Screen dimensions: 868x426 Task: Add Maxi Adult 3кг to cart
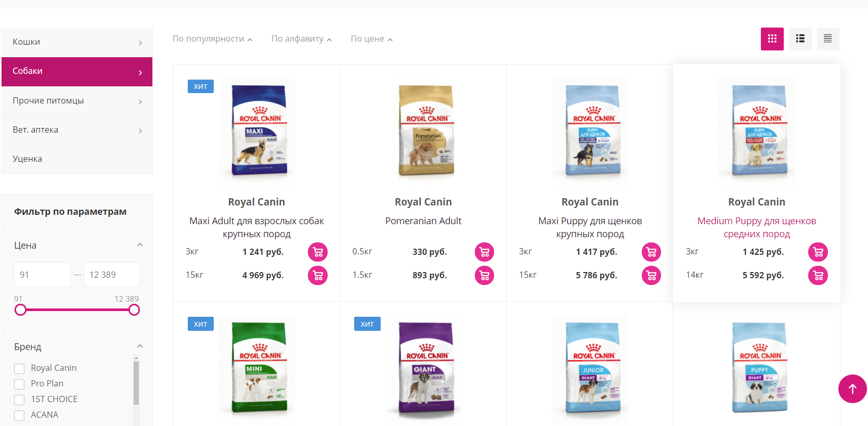pyautogui.click(x=318, y=252)
